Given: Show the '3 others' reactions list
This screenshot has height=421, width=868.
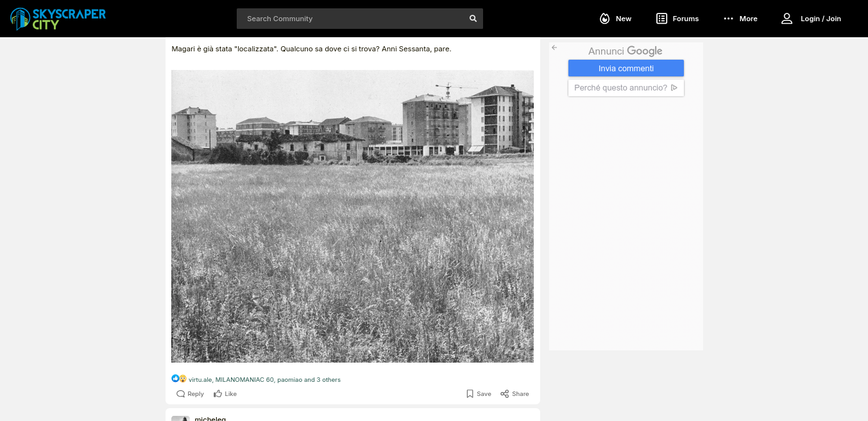Looking at the screenshot, I should pos(328,380).
